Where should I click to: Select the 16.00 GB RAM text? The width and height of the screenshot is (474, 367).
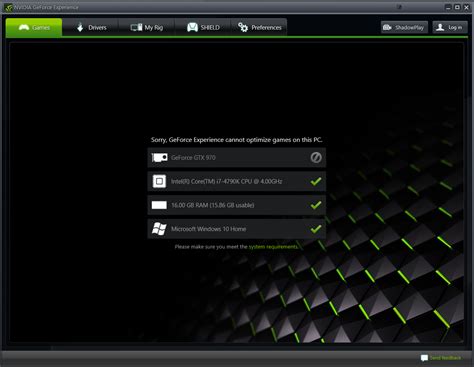point(213,205)
